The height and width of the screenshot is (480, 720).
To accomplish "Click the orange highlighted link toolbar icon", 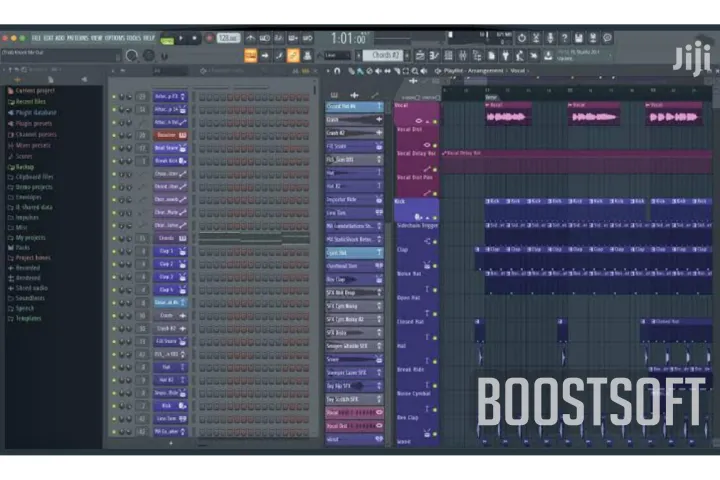I will click(x=293, y=55).
